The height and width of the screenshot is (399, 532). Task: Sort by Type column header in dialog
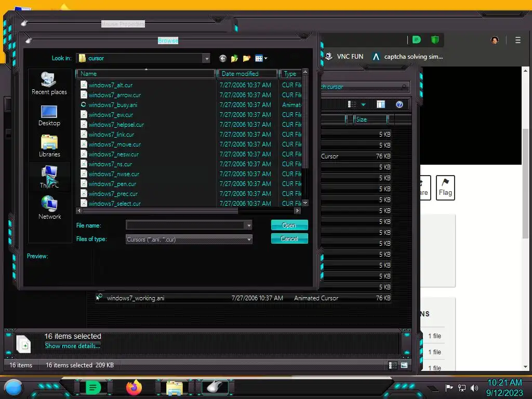[290, 74]
